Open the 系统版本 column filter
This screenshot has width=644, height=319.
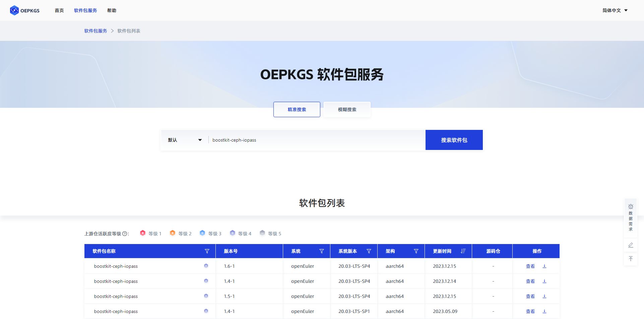tap(369, 251)
